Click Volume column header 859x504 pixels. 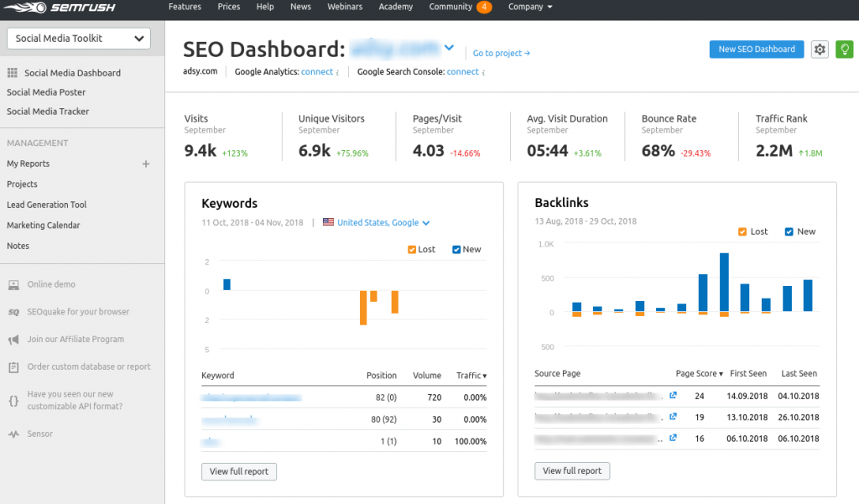point(427,375)
